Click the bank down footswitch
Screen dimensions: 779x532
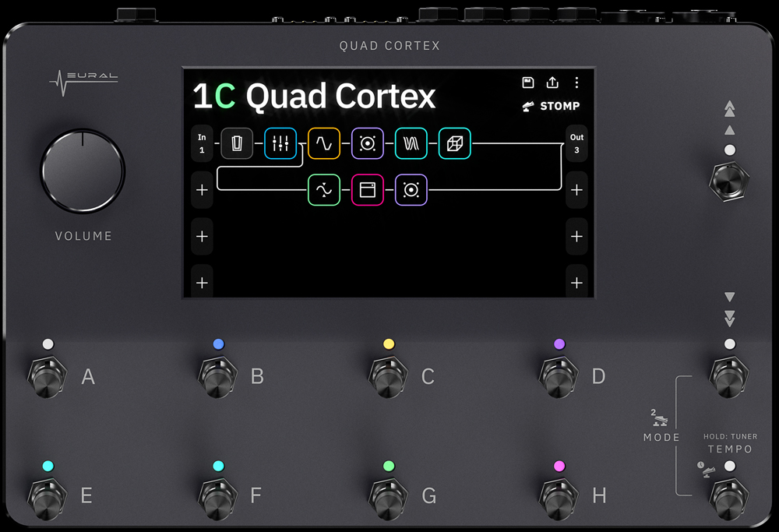729,376
